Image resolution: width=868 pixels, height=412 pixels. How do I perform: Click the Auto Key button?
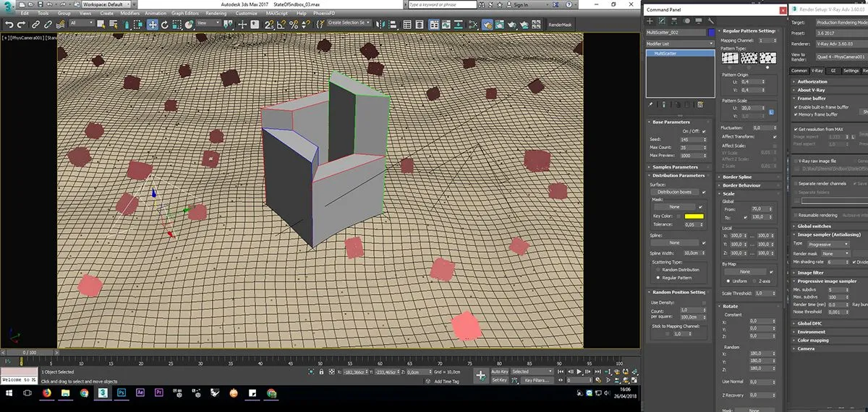click(x=500, y=371)
